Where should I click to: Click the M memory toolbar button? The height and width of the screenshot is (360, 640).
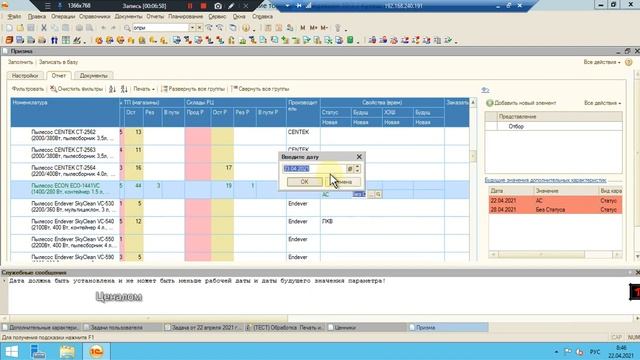[x=302, y=28]
